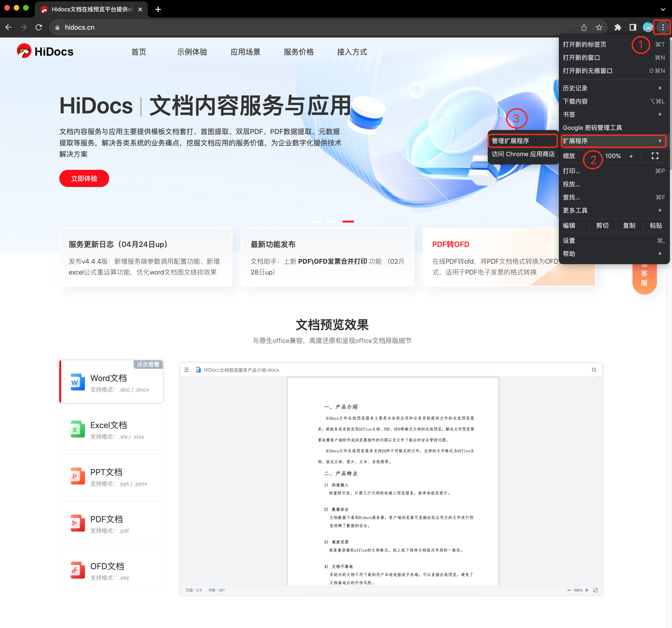
Task: Expand the 扩展程序 submenu
Action: tap(614, 141)
